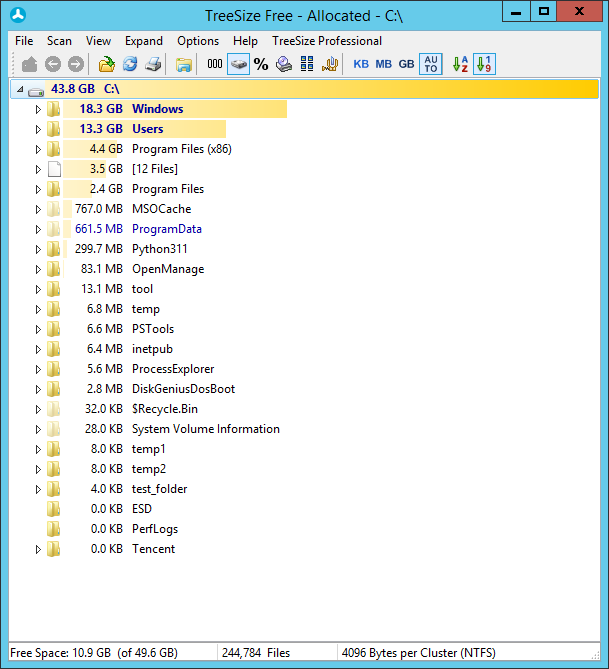This screenshot has width=609, height=669.
Task: Toggle percent display mode
Action: tap(261, 64)
